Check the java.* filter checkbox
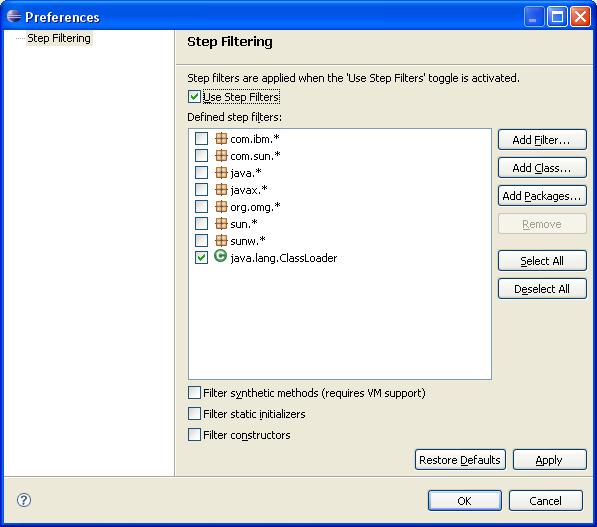 click(201, 172)
